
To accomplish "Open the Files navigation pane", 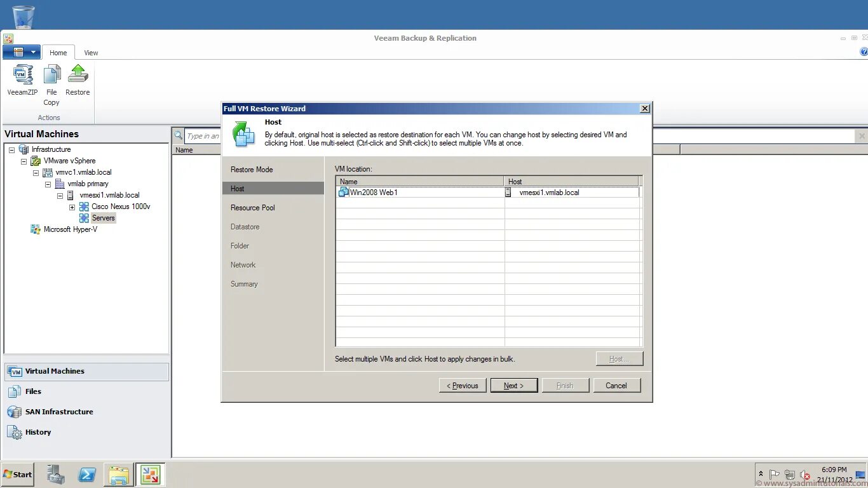I will [87, 392].
